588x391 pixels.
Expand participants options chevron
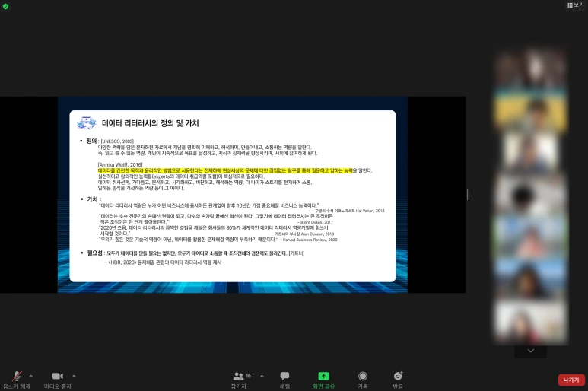coord(262,376)
